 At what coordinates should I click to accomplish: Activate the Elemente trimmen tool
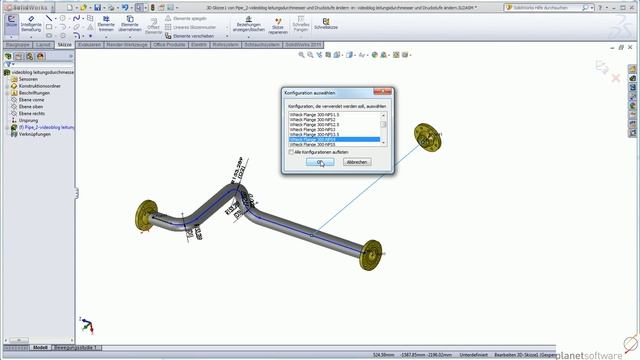click(x=106, y=24)
